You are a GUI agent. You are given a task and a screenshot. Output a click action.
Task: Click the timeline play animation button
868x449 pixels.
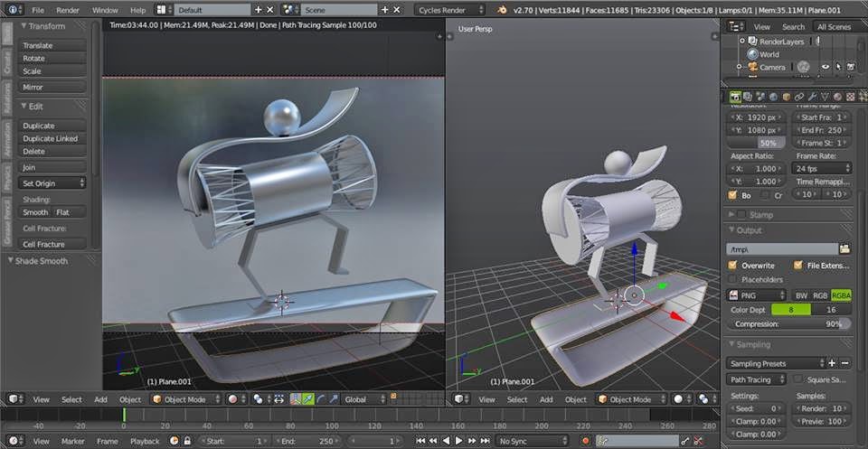(459, 441)
